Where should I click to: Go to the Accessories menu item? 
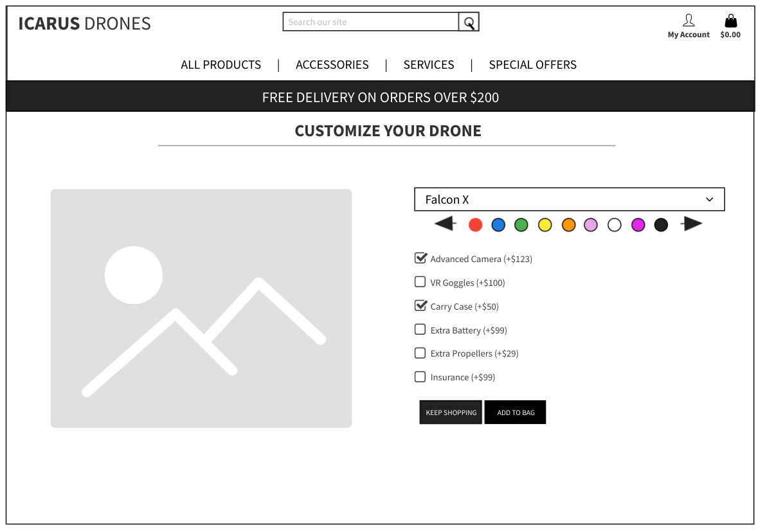tap(332, 65)
